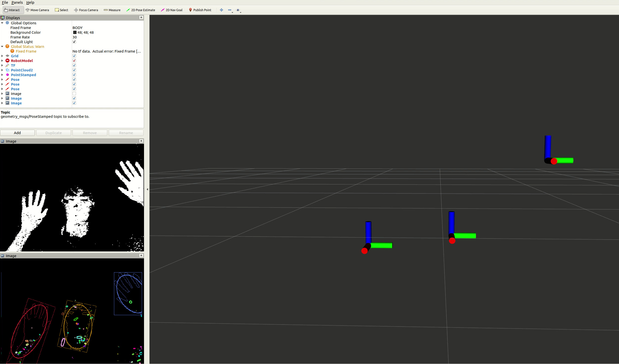Click the blue plus add-tool icon
The width and height of the screenshot is (619, 364).
point(221,10)
